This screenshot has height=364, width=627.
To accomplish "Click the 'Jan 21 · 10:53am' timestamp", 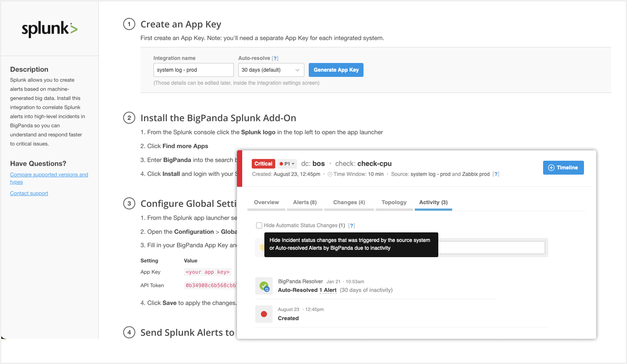I will (x=345, y=282).
